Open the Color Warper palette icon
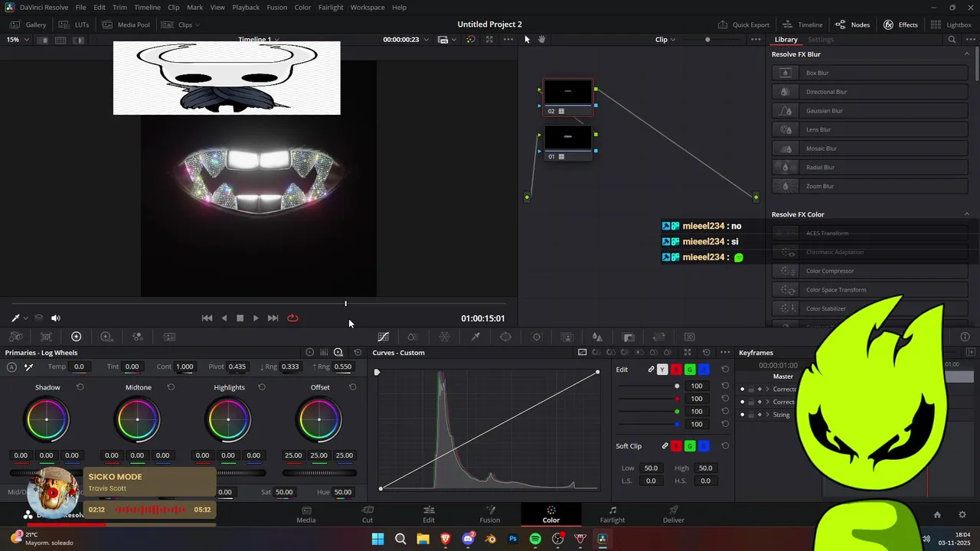The image size is (980, 551). [x=444, y=337]
